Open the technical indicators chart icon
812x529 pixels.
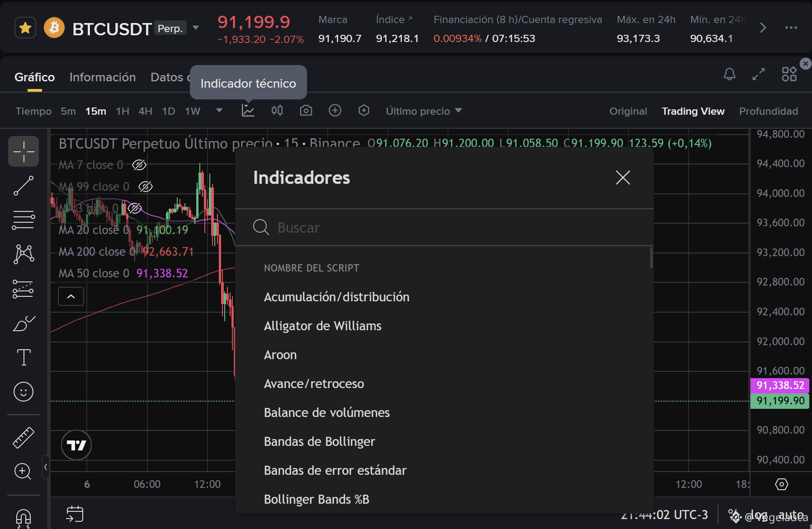(248, 111)
